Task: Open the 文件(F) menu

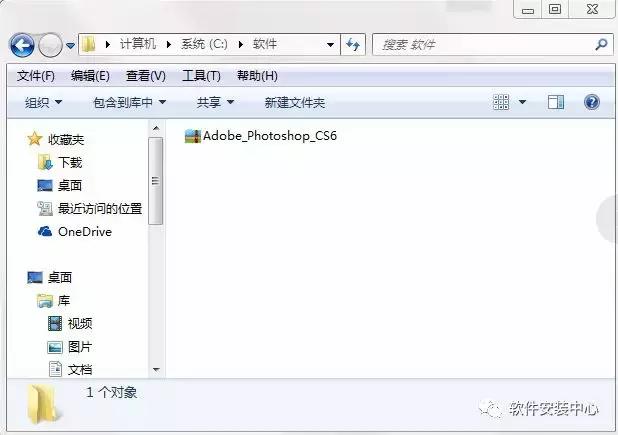Action: [35, 76]
